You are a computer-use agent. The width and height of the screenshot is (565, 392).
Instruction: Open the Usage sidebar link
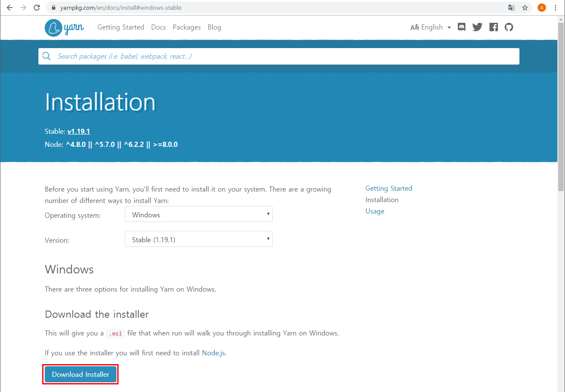click(x=375, y=211)
